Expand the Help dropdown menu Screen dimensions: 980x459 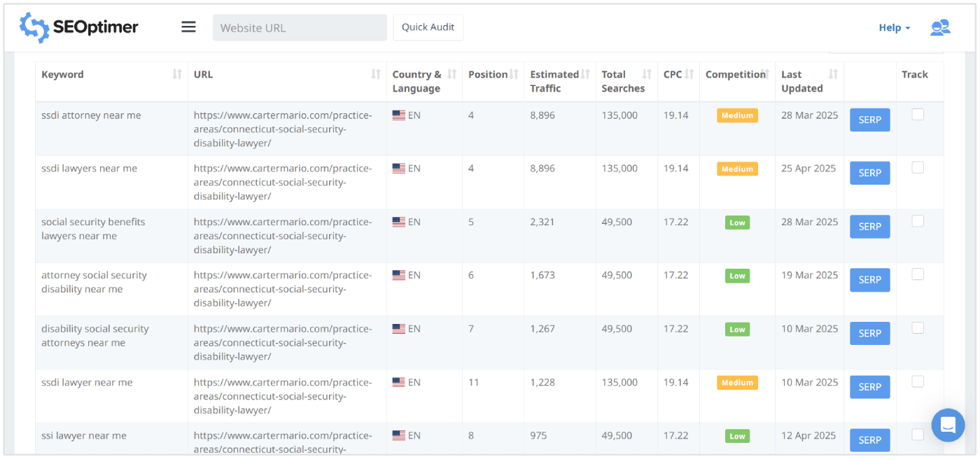pyautogui.click(x=894, y=28)
